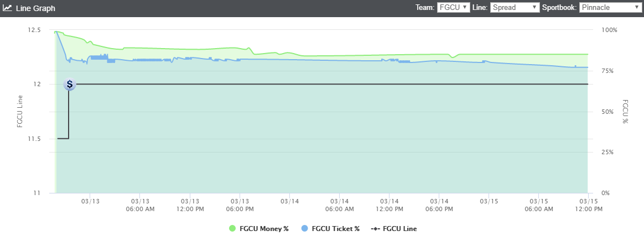Click the green FGCU Money % legend dot
This screenshot has height=236, width=644.
tap(232, 229)
